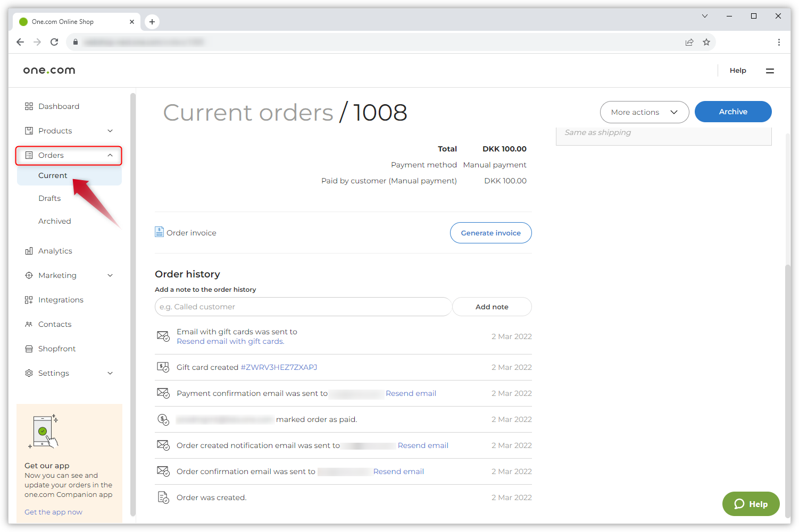Focus the order history note input field
This screenshot has height=532, width=799.
[303, 307]
